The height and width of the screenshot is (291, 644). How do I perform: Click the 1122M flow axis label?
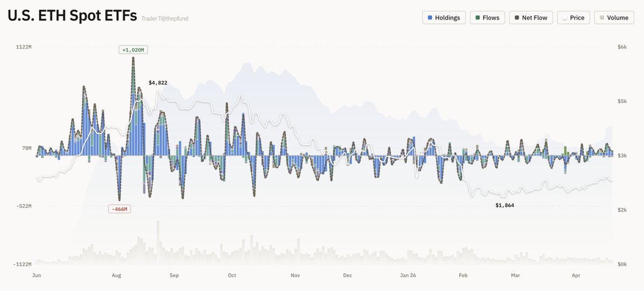pyautogui.click(x=24, y=47)
